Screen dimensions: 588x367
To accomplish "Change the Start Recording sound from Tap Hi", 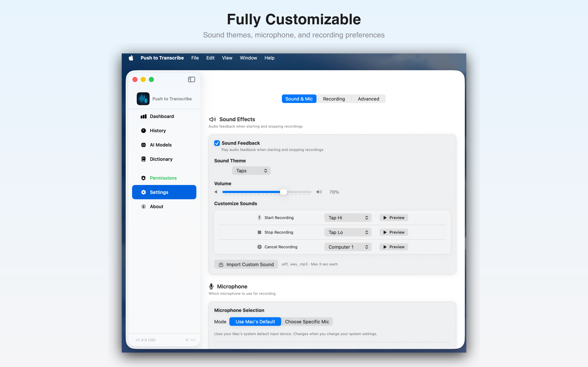I will pos(348,217).
